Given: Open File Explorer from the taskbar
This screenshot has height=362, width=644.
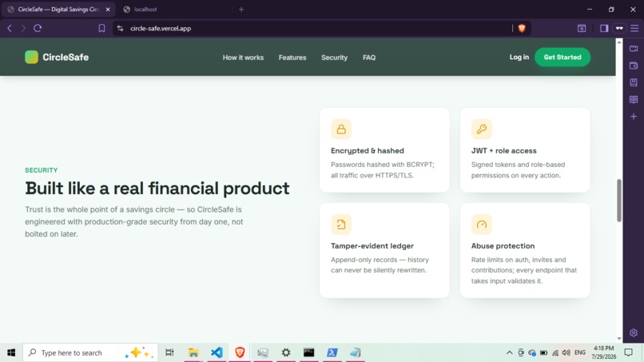Looking at the screenshot, I should pyautogui.click(x=193, y=352).
